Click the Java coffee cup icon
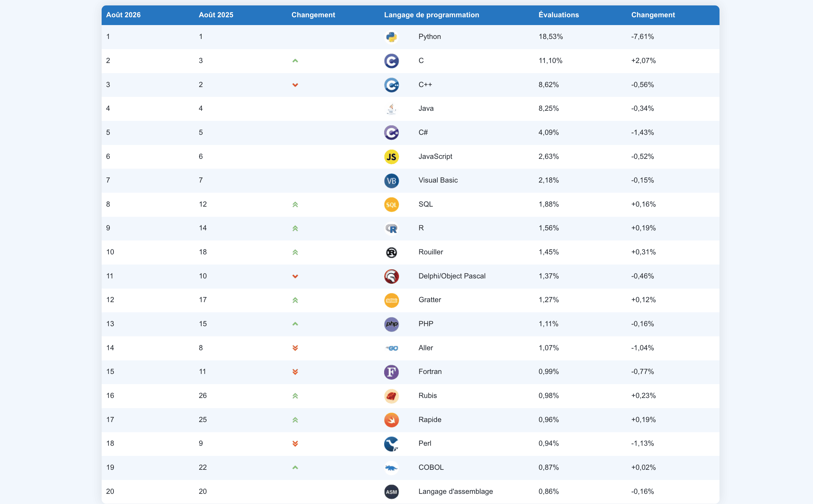The width and height of the screenshot is (813, 504). (x=391, y=109)
